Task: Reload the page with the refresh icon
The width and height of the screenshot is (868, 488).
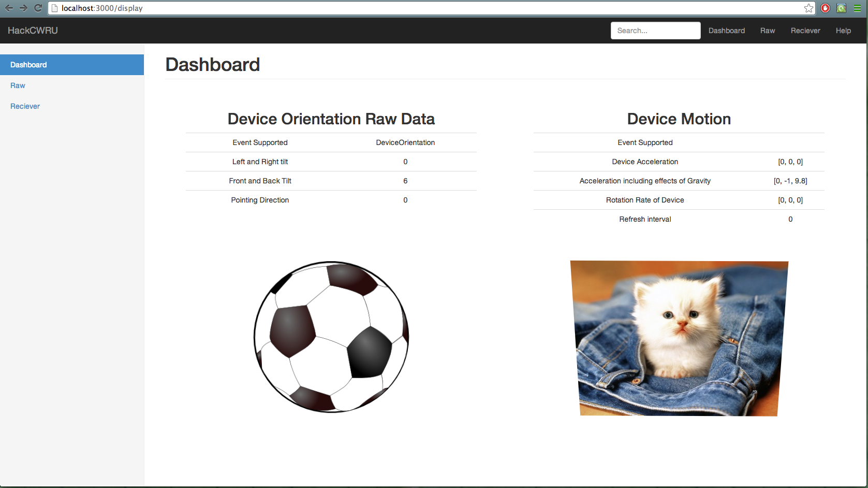Action: (x=38, y=8)
